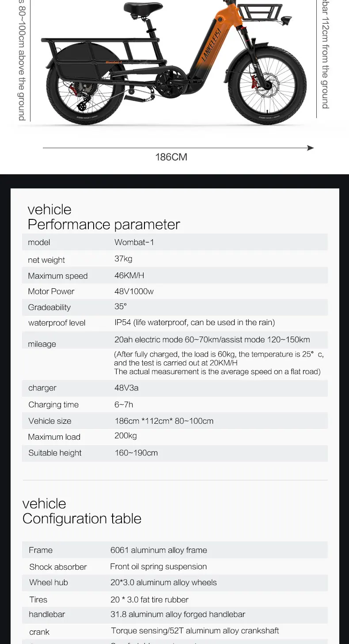Screen dimensions: 349x644
Task: Click the arrowhead of the length line
Action: 311,148
